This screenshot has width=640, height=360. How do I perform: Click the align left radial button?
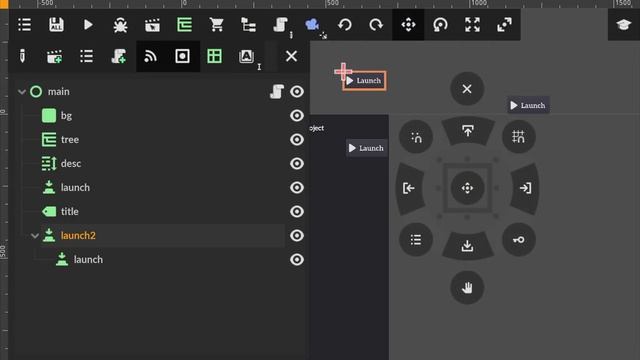[409, 188]
